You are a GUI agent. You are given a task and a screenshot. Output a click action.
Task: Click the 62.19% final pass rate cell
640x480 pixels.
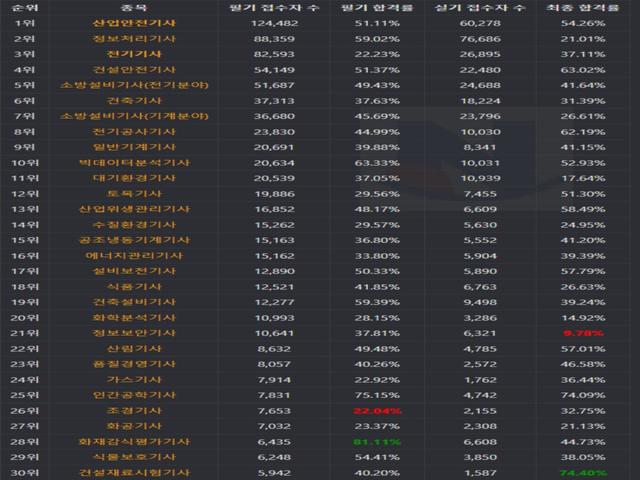pyautogui.click(x=582, y=131)
